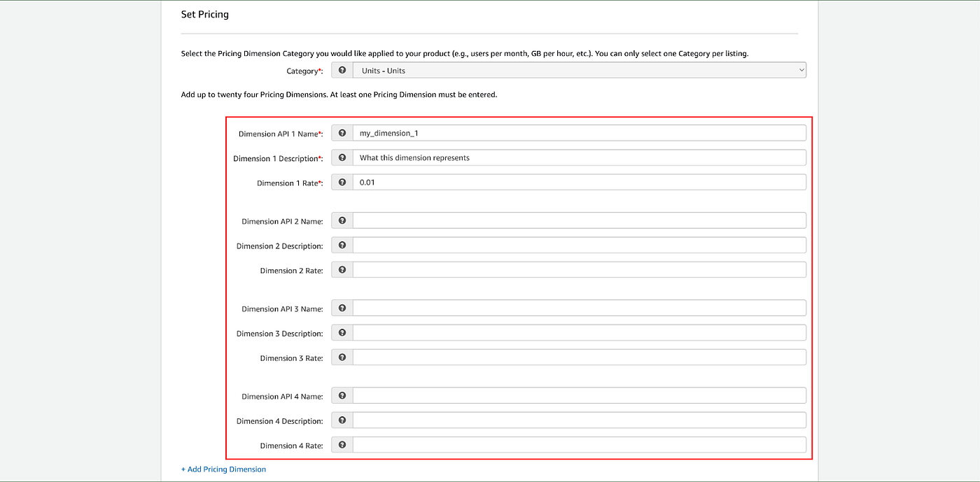The width and height of the screenshot is (980, 482).
Task: Click the Dimension 1 Description label
Action: 278,159
